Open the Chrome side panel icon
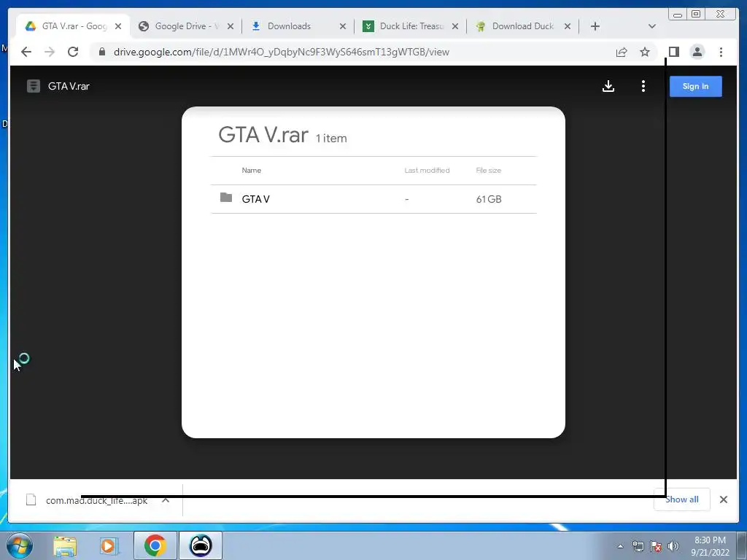The width and height of the screenshot is (747, 560). click(673, 52)
